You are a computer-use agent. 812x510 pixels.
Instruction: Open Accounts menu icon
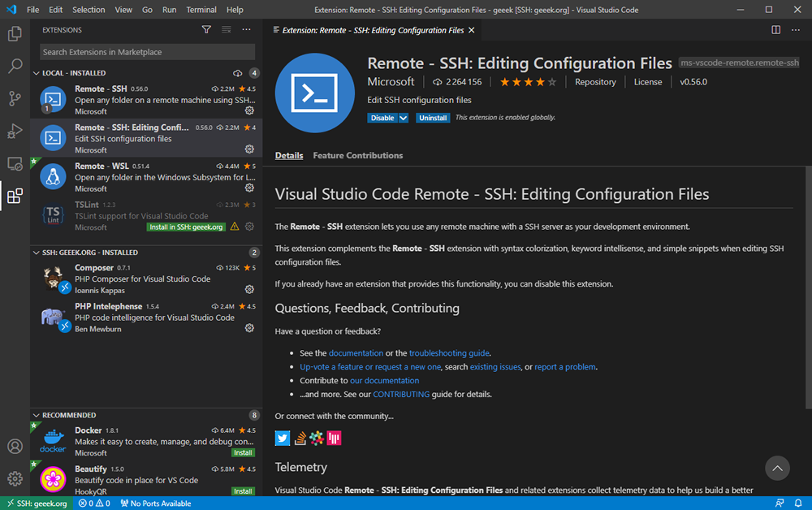point(15,447)
